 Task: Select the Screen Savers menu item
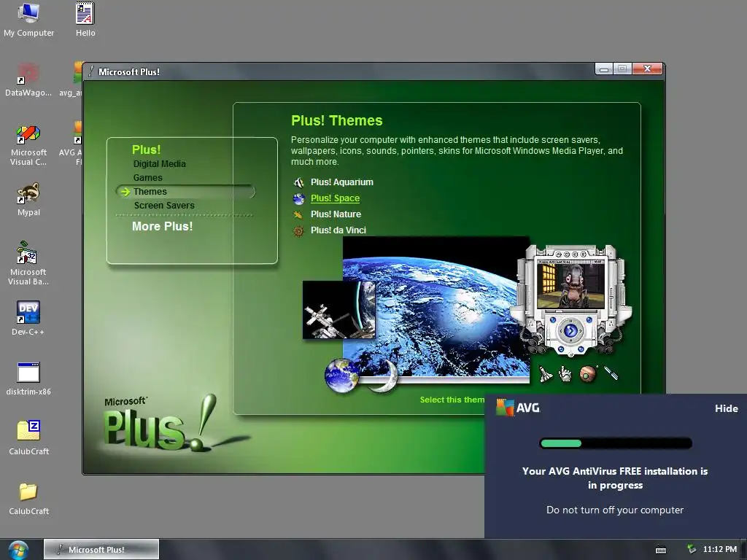click(x=164, y=205)
